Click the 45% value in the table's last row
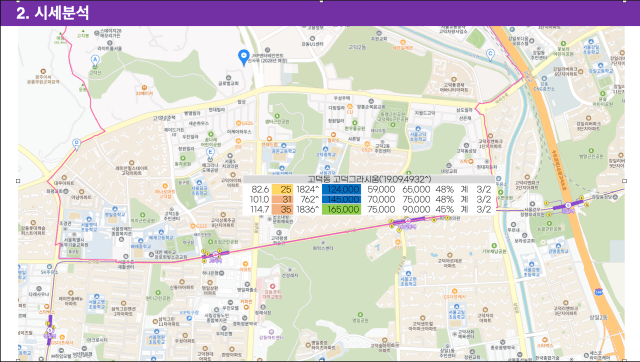Viewport: 640px width, 362px height. click(x=444, y=209)
